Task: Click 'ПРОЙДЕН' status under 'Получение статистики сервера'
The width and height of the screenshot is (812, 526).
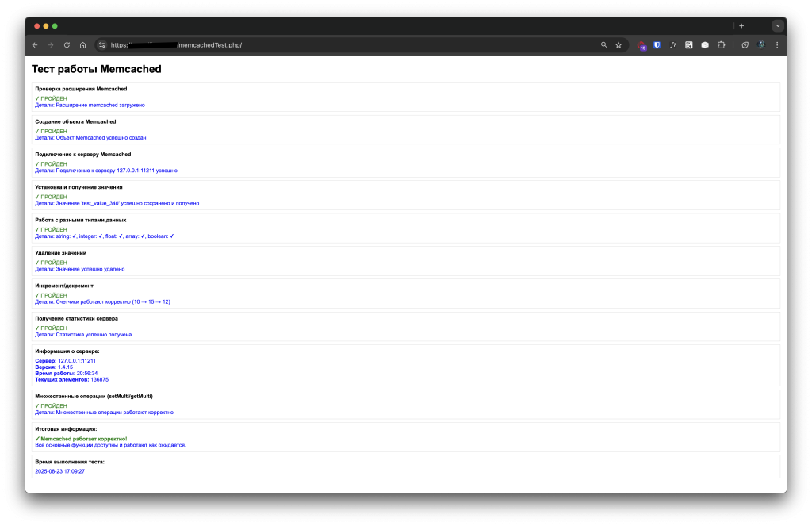Action: pyautogui.click(x=51, y=328)
